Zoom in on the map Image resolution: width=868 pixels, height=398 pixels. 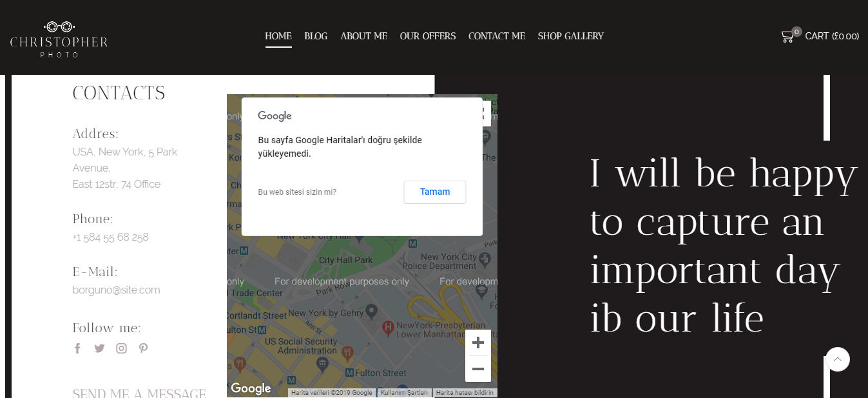477,343
